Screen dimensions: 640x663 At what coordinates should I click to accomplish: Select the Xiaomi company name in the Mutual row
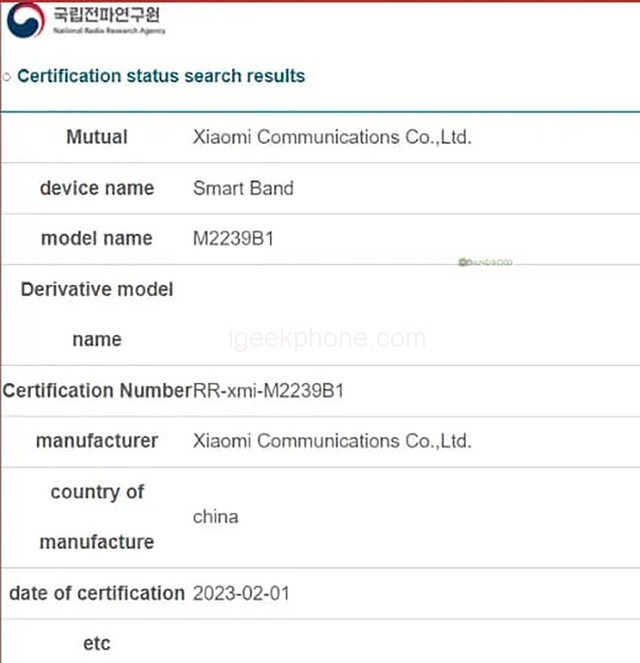click(x=331, y=137)
